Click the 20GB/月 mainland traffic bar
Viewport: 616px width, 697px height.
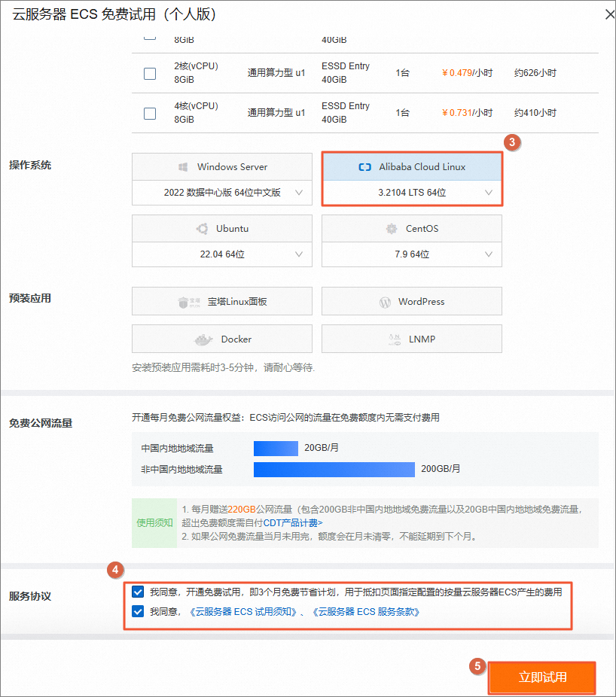point(276,449)
